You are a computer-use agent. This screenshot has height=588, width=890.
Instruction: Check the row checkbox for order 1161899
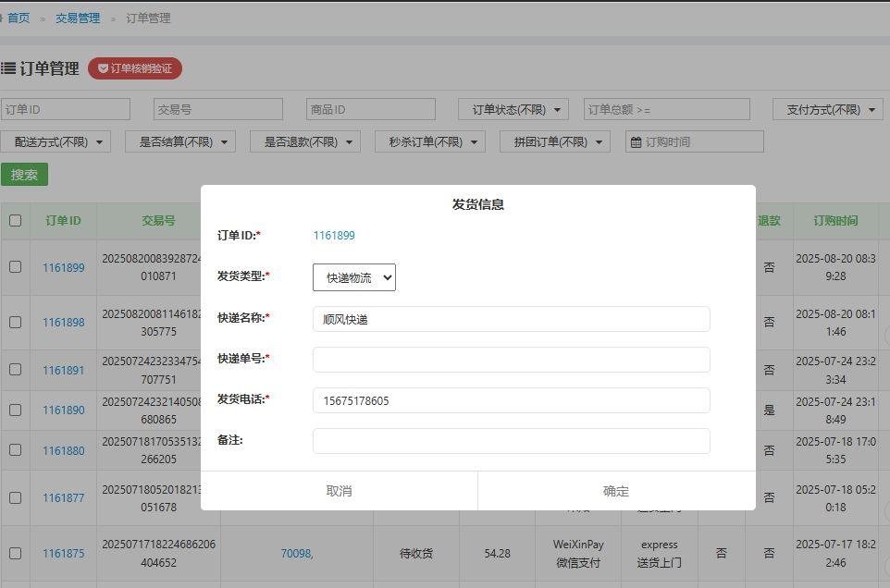click(16, 267)
